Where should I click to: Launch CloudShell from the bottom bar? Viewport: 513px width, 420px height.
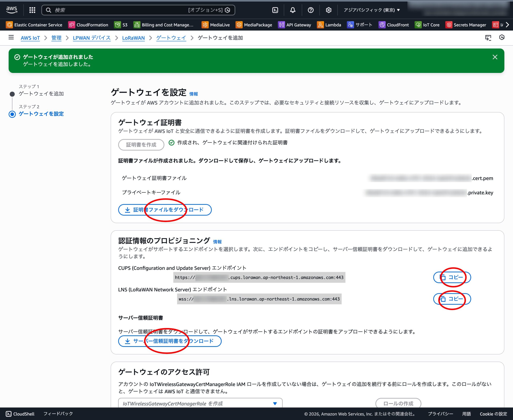point(19,414)
